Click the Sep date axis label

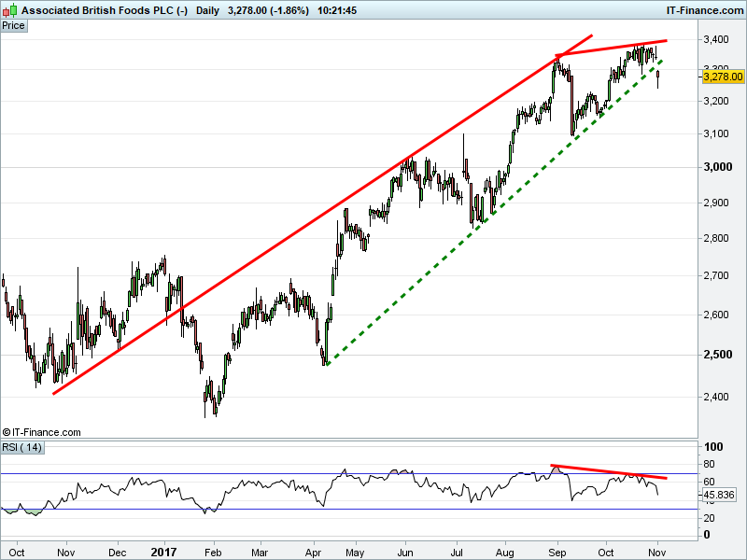pyautogui.click(x=557, y=553)
